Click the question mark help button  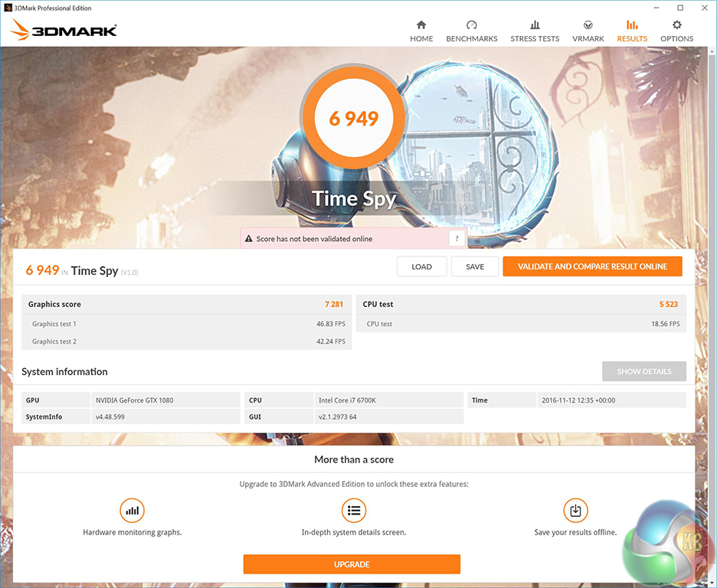coord(457,238)
